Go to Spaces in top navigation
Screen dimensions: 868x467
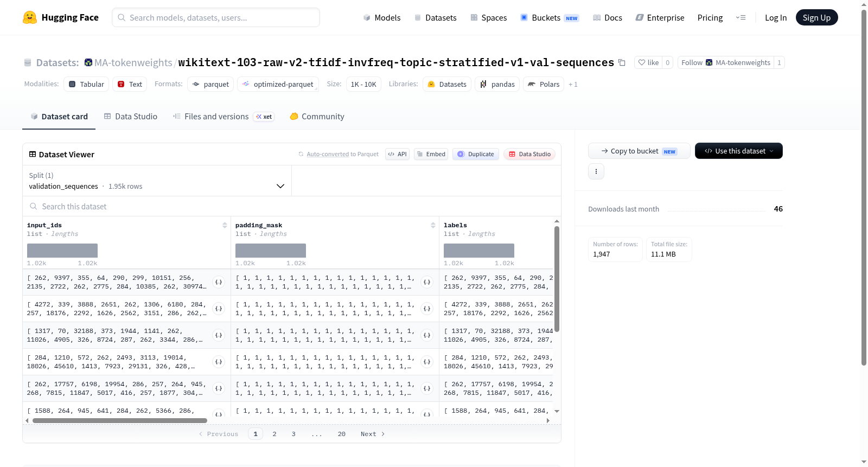489,17
